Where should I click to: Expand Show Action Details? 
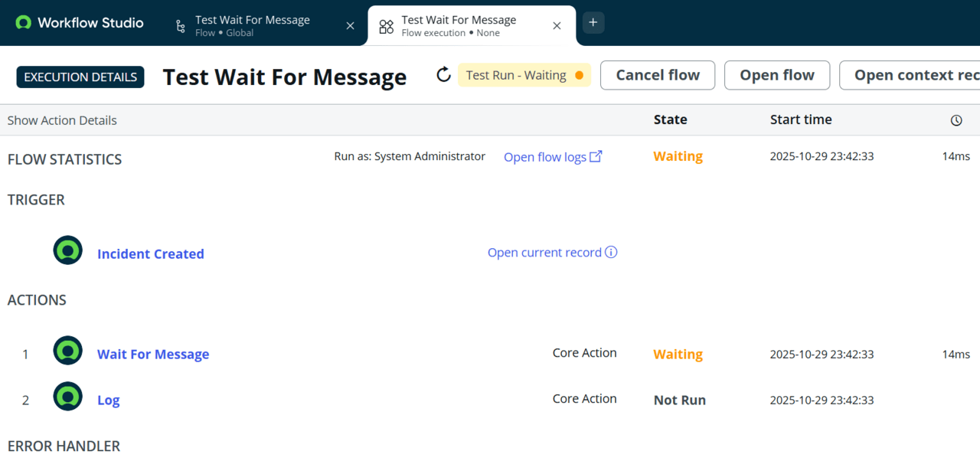pos(62,120)
